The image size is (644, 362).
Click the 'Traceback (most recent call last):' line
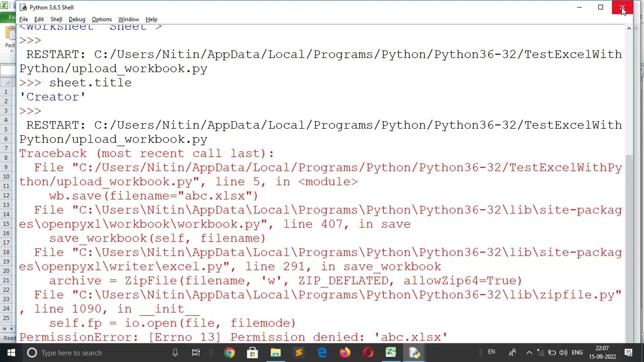146,153
